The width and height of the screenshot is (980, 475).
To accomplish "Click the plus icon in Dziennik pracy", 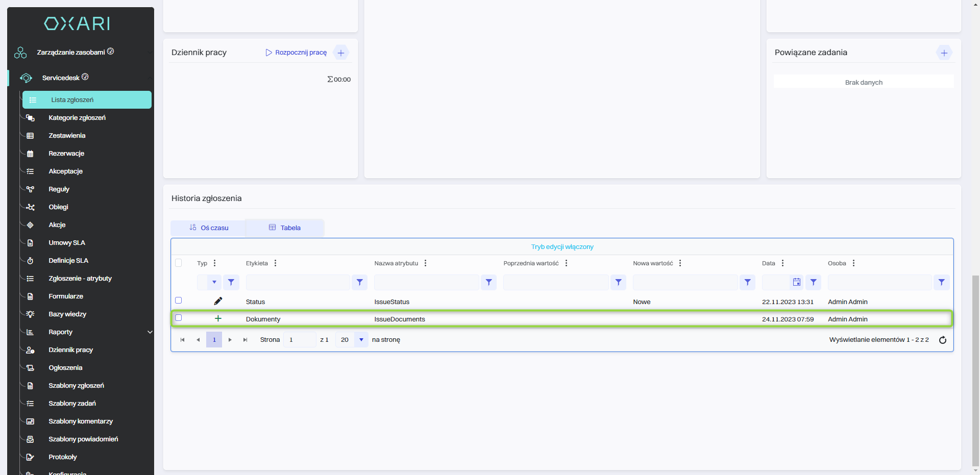I will 341,53.
